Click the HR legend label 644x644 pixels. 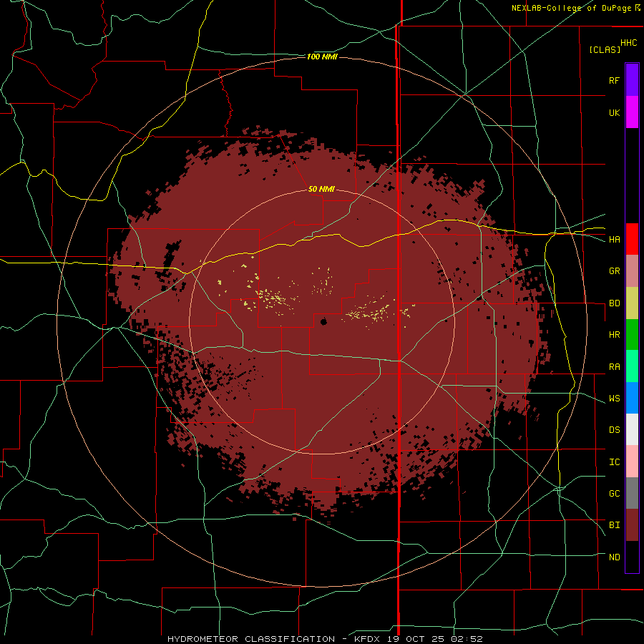pos(614,335)
